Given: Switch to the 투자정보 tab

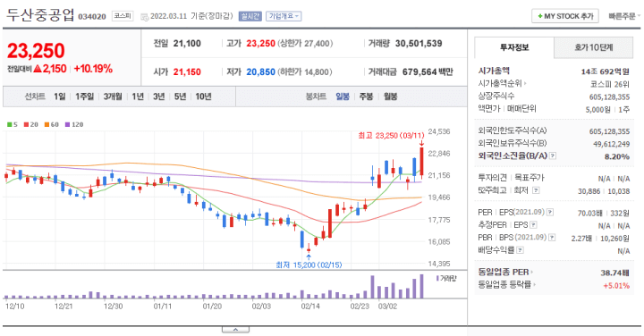Looking at the screenshot, I should click(x=514, y=47).
